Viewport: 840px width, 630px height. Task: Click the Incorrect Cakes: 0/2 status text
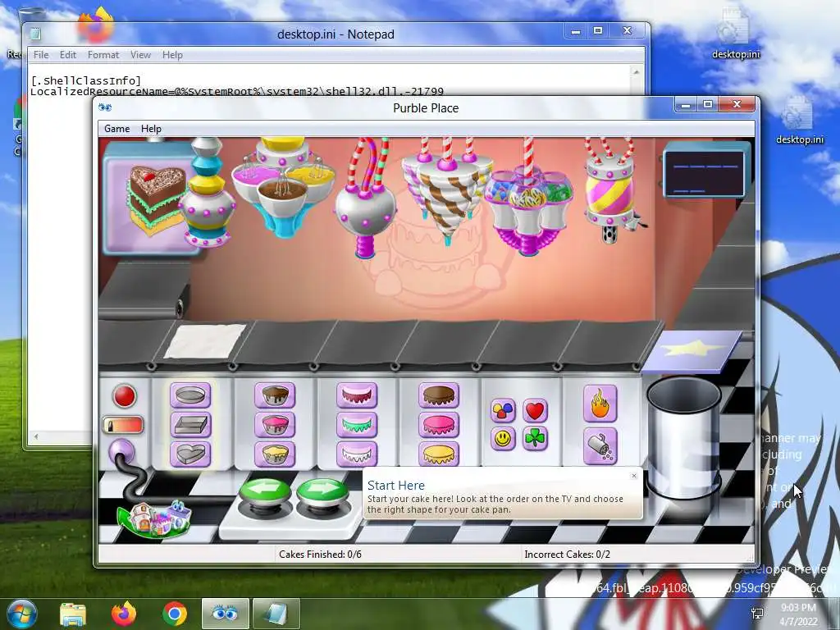point(568,554)
